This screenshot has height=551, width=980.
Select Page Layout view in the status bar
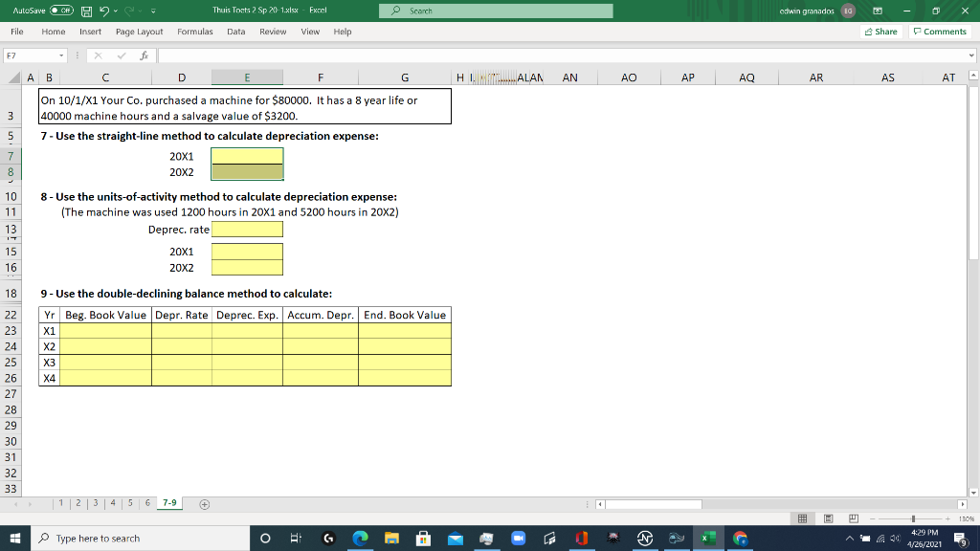[828, 518]
